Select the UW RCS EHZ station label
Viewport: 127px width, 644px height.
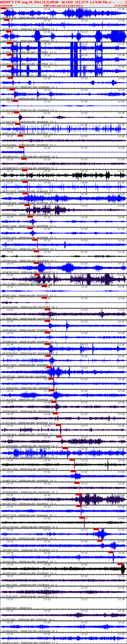point(29,365)
